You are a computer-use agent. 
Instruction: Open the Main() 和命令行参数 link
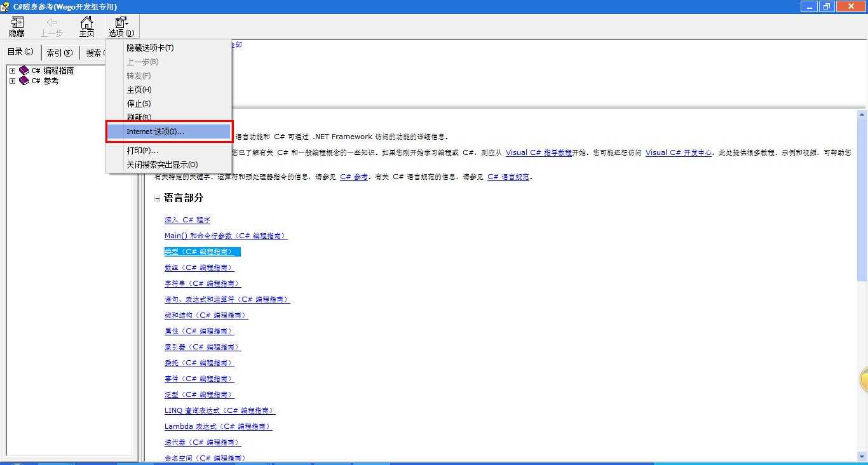(x=226, y=236)
